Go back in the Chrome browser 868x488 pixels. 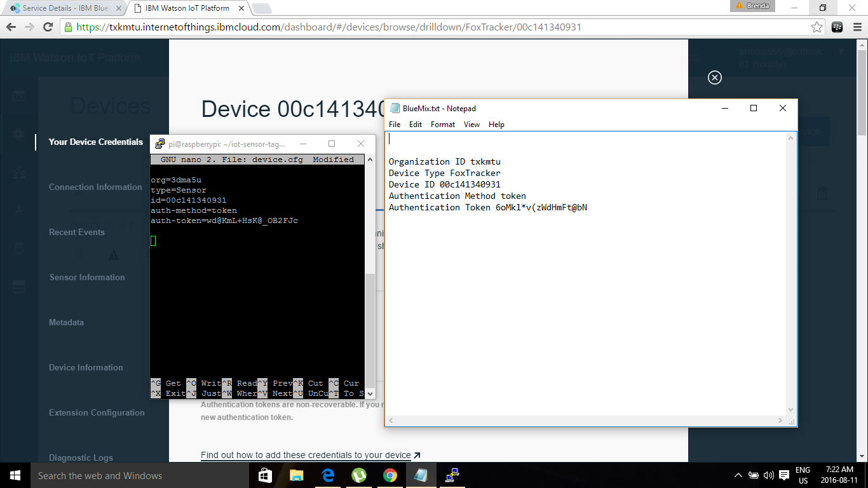click(11, 27)
